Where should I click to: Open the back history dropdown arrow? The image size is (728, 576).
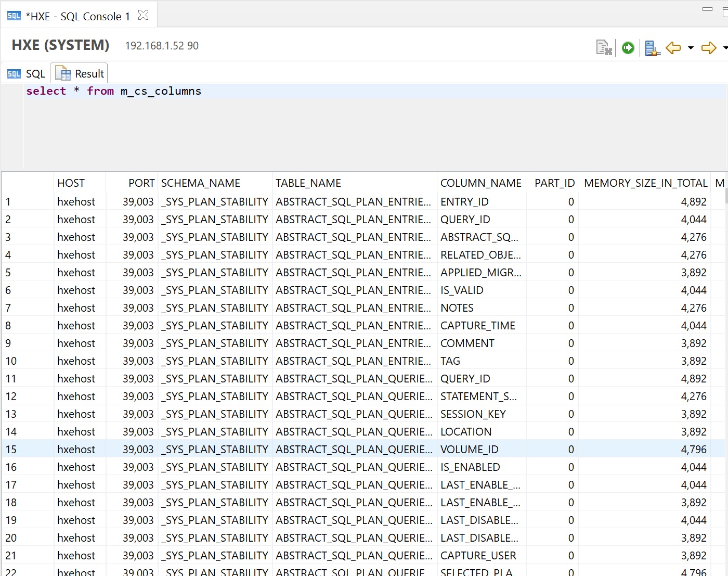pos(691,48)
